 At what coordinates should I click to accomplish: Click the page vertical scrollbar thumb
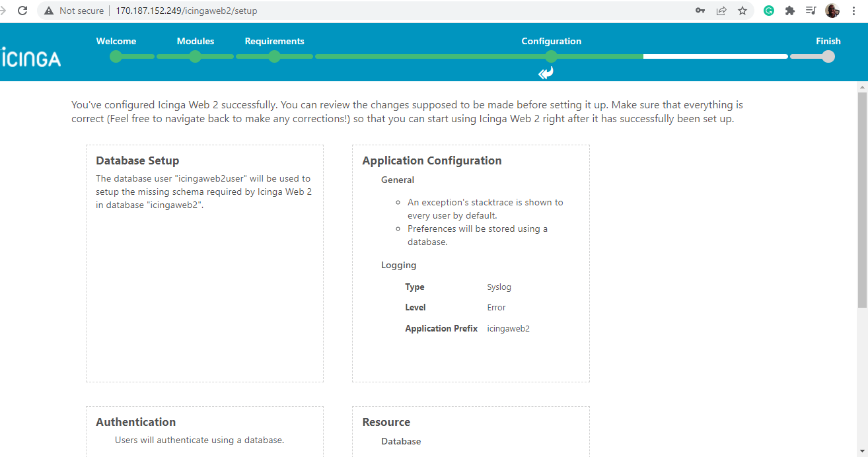click(x=862, y=199)
